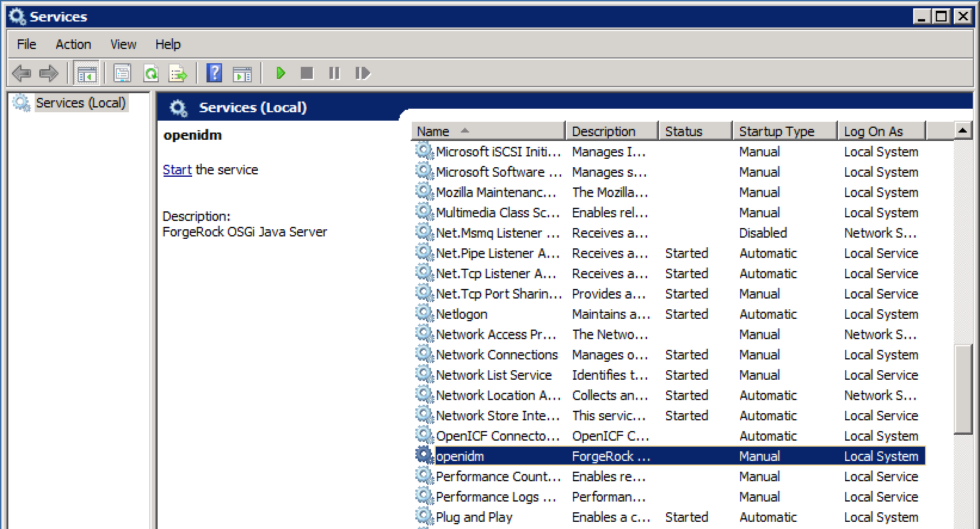
Task: Select the Network Location A... service icon
Action: pyautogui.click(x=424, y=395)
